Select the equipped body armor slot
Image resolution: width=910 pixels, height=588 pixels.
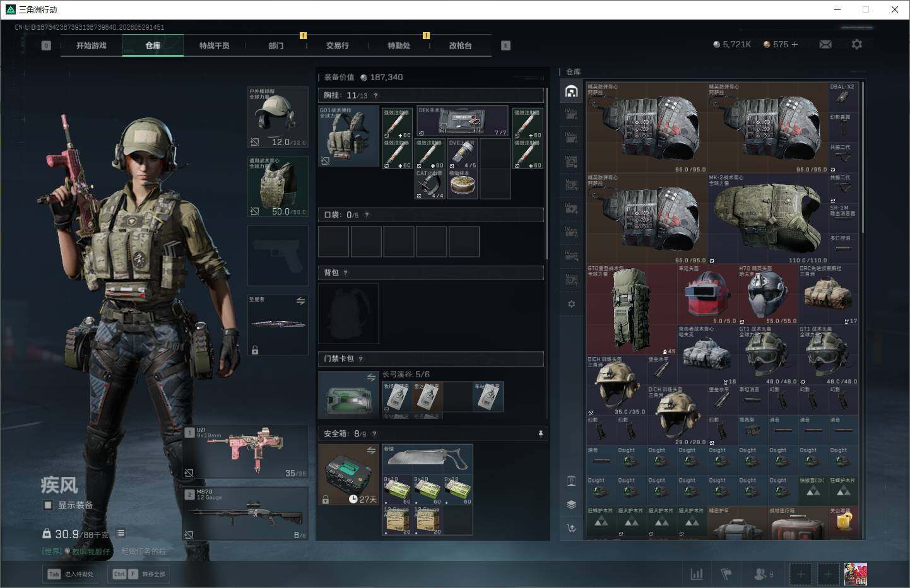278,187
